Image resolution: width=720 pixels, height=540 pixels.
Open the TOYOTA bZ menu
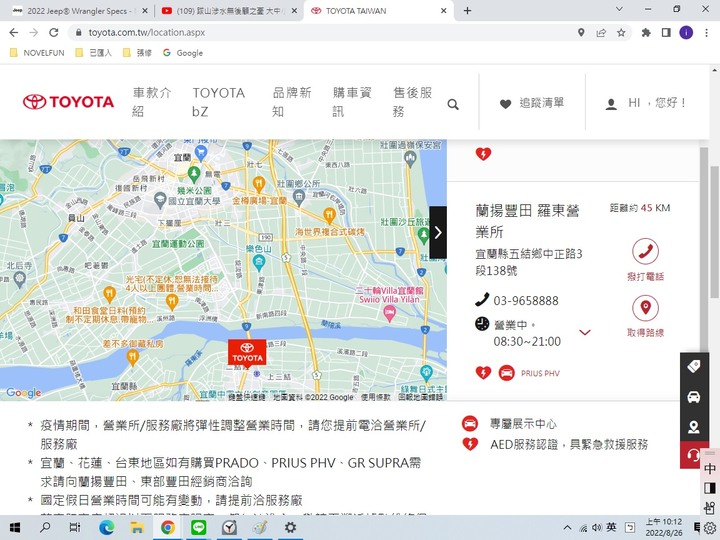(x=219, y=101)
